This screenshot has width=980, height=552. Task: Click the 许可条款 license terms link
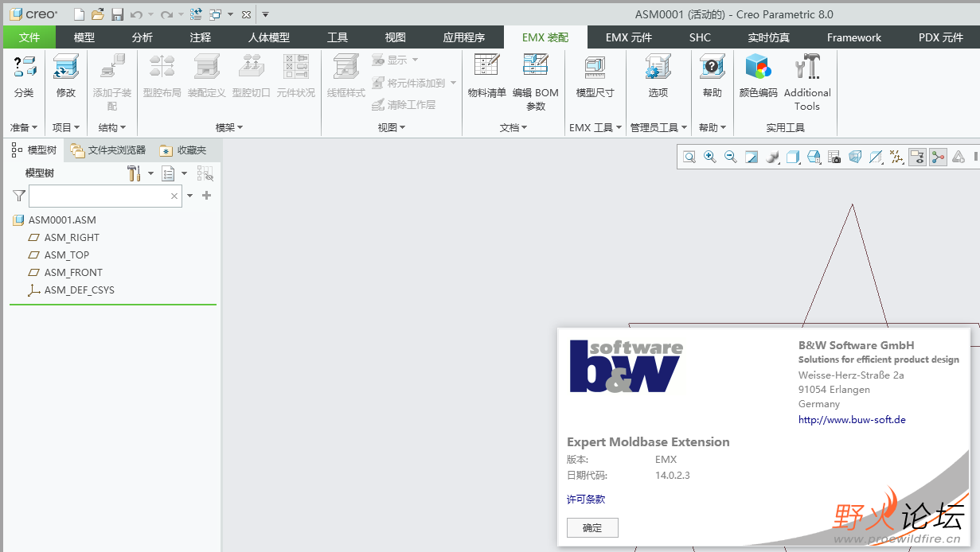tap(586, 499)
